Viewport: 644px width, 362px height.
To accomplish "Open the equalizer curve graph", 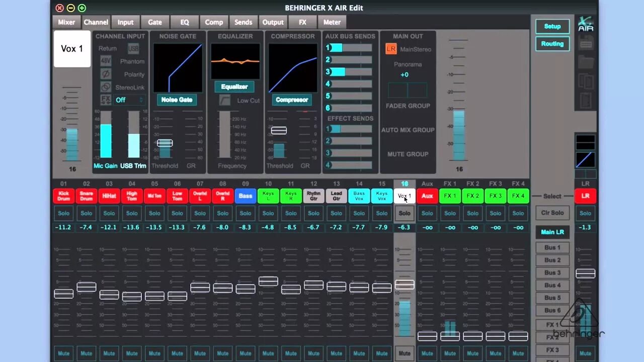I will point(235,61).
